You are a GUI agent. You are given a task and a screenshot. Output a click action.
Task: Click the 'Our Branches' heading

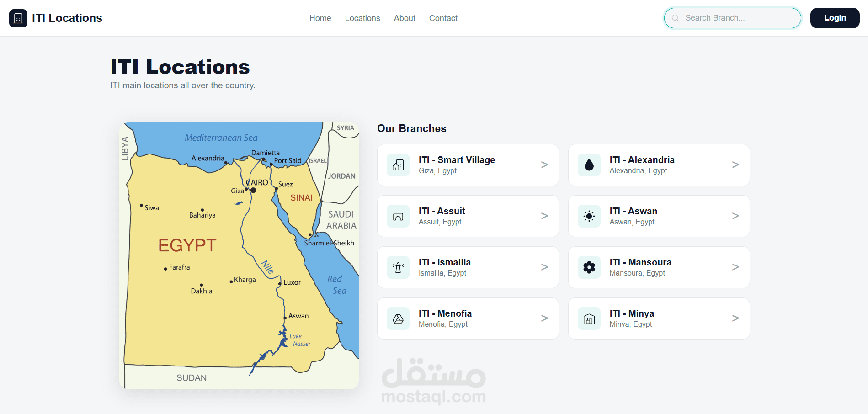pos(411,128)
